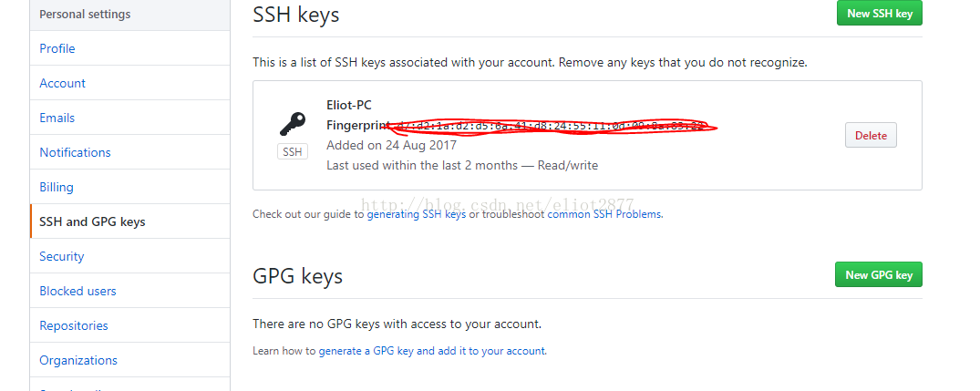Click the Personal settings sidebar header
This screenshot has width=980, height=391.
click(x=85, y=15)
